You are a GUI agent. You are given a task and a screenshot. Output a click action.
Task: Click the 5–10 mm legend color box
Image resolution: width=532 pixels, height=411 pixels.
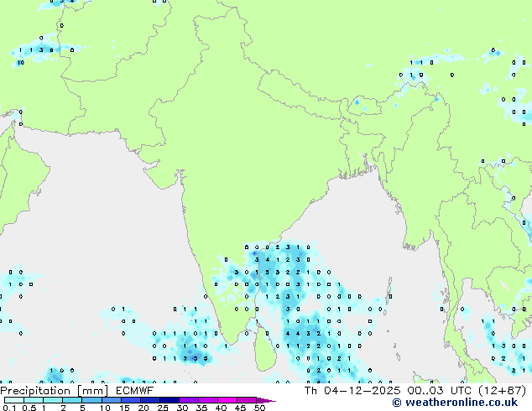tap(91, 400)
